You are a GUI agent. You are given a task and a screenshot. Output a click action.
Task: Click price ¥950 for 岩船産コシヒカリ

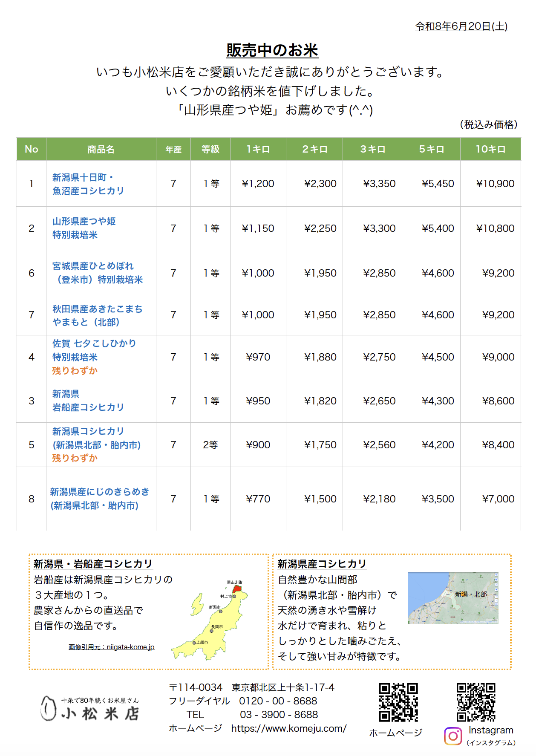point(258,401)
